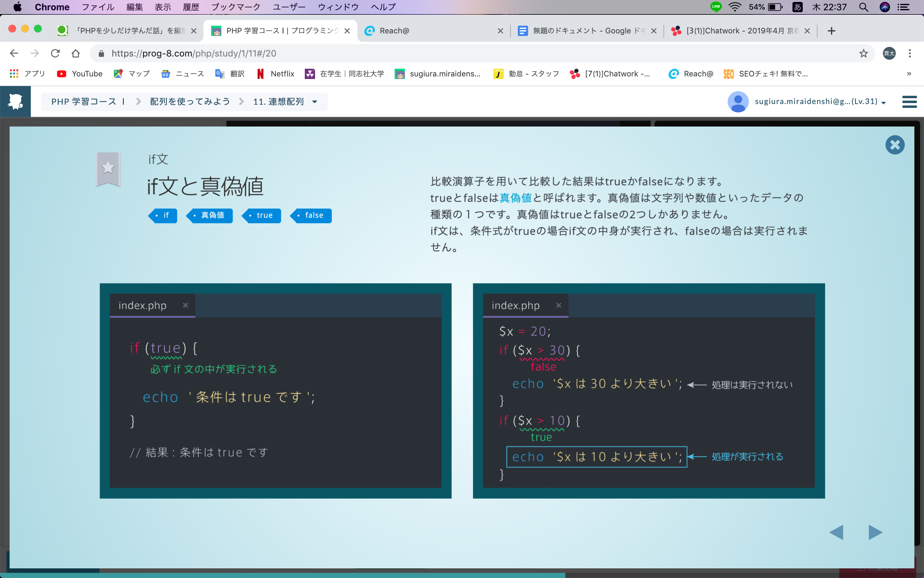Go to the next slide arrow
This screenshot has width=924, height=578.
[x=875, y=532]
